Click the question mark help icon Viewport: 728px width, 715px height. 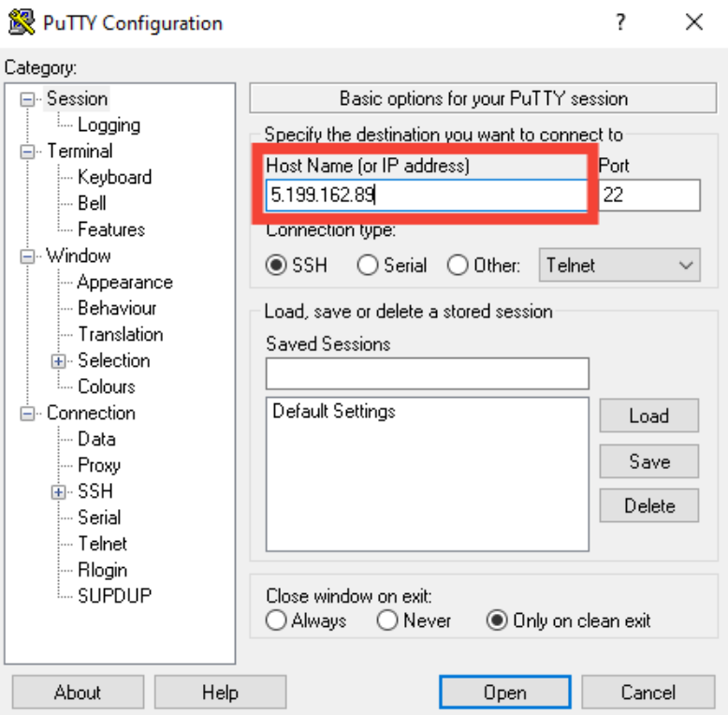coord(620,23)
